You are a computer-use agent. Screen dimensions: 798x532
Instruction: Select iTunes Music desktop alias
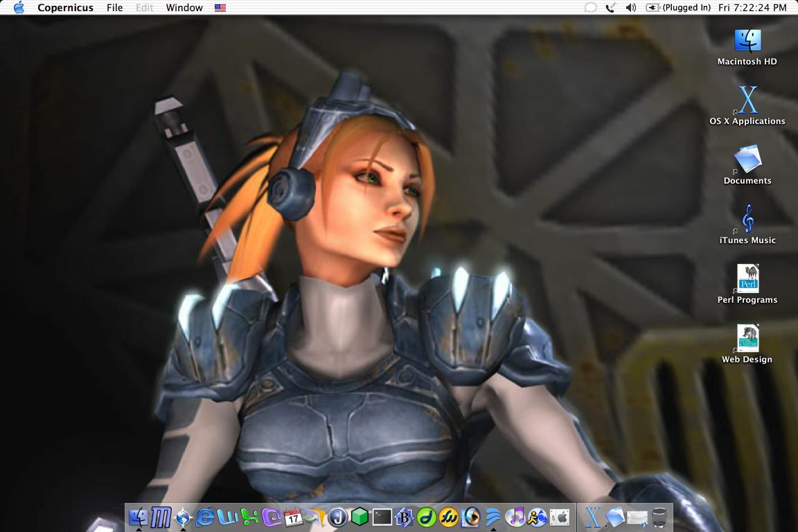pyautogui.click(x=747, y=225)
